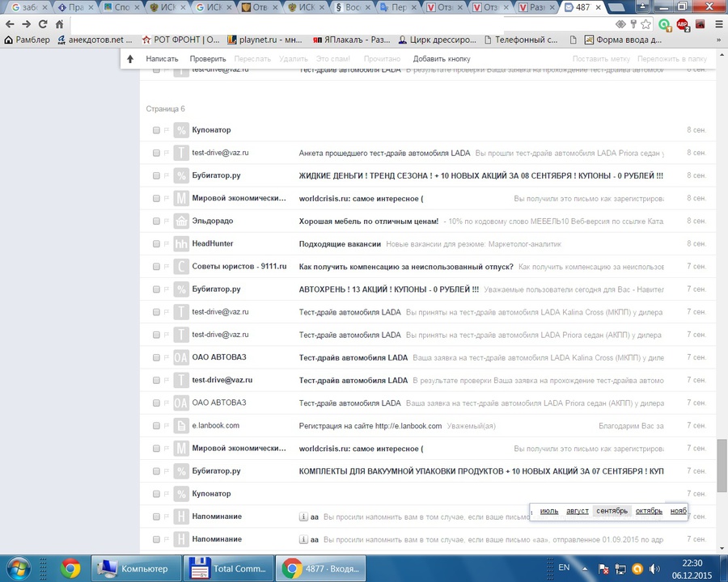Click Проверить to check for new mail
Screen dimensions: 728x582
(x=208, y=59)
